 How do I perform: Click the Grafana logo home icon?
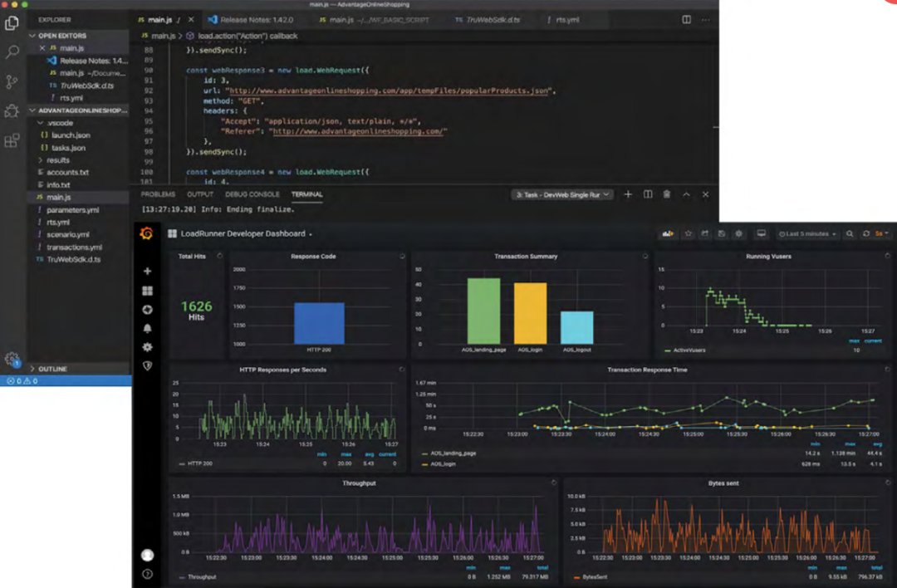tap(146, 233)
